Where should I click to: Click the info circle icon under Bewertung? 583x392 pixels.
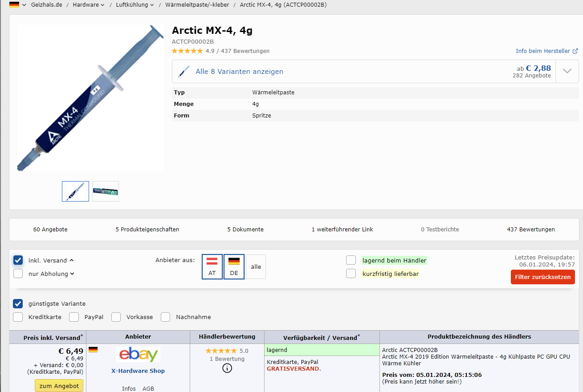(227, 368)
